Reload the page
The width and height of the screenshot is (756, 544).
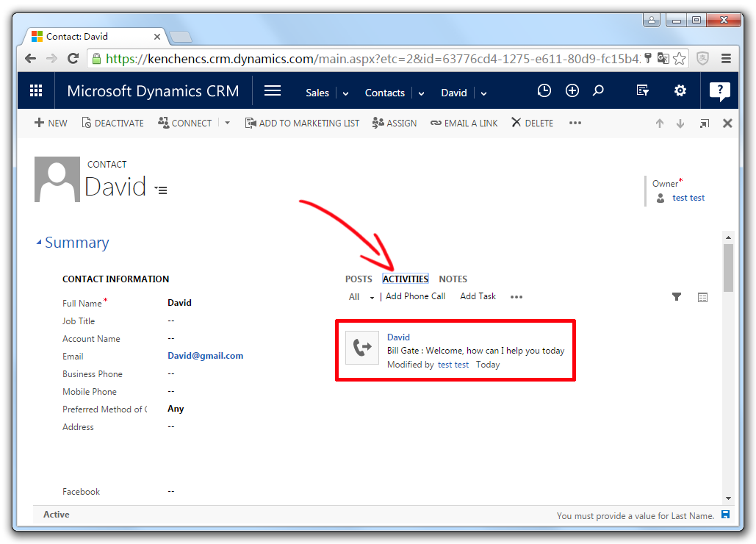73,59
